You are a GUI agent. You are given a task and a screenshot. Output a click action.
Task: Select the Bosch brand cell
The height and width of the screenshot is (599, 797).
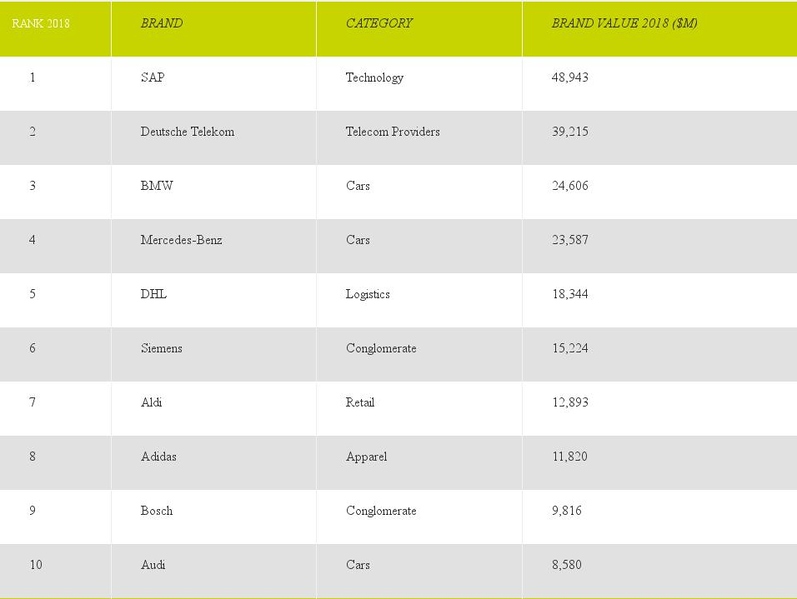(x=157, y=511)
